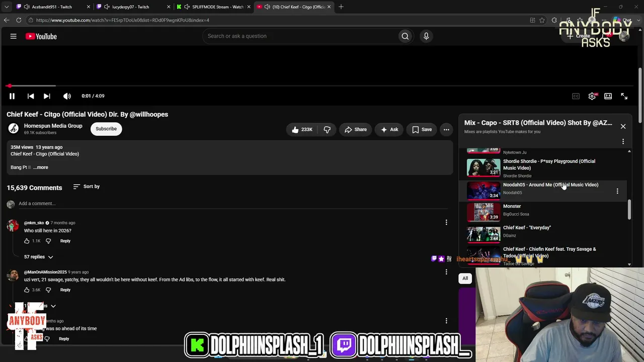Unmute the lucyderpy07 tab audio icon
This screenshot has width=644, height=362.
point(107,7)
